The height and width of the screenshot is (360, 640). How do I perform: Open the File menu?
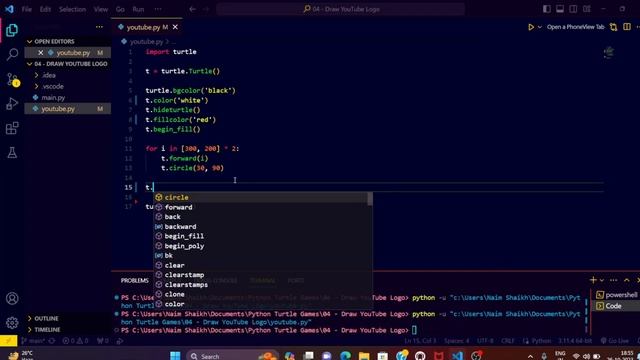pos(27,9)
